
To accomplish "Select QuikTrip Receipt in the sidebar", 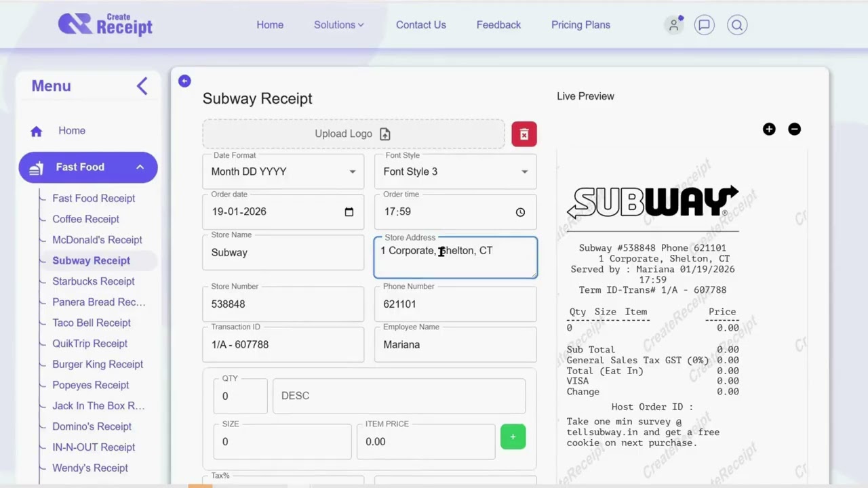I will [x=90, y=344].
